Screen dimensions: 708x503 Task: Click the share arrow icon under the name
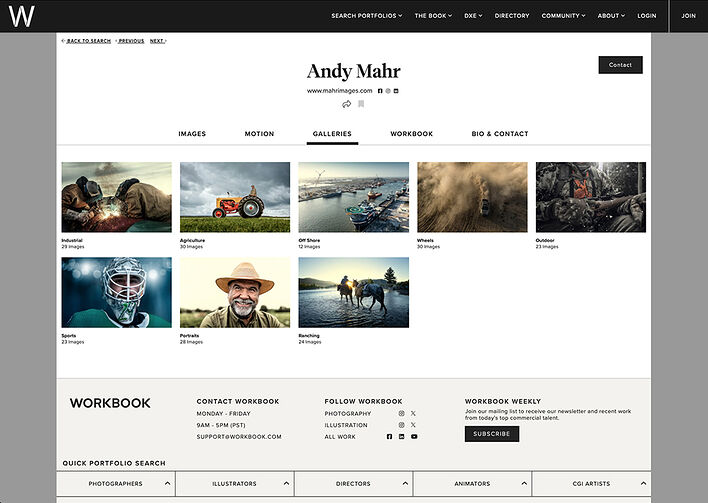point(347,104)
